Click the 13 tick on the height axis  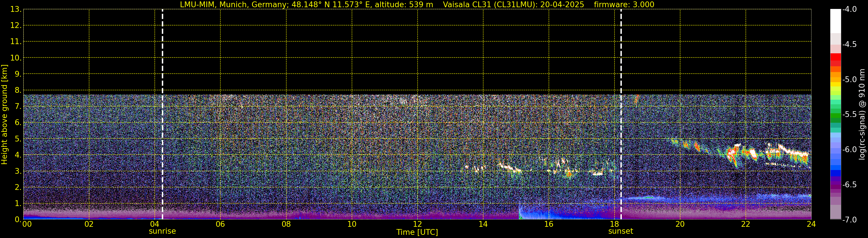(x=16, y=10)
